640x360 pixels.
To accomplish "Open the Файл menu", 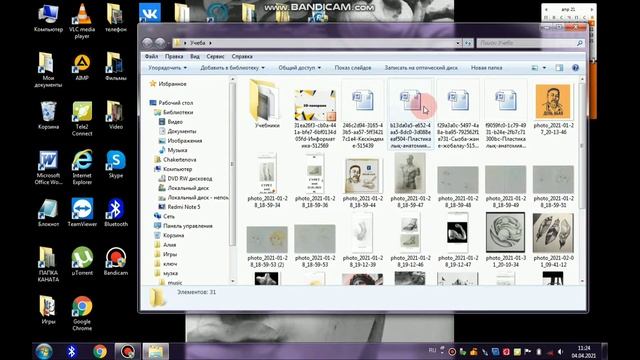I will point(151,56).
